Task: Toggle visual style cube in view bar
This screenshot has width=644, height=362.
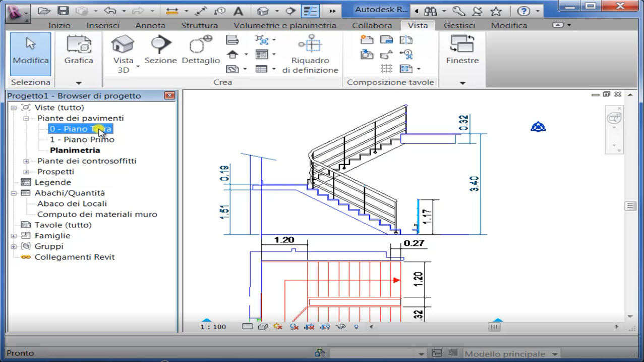Action: [262, 327]
